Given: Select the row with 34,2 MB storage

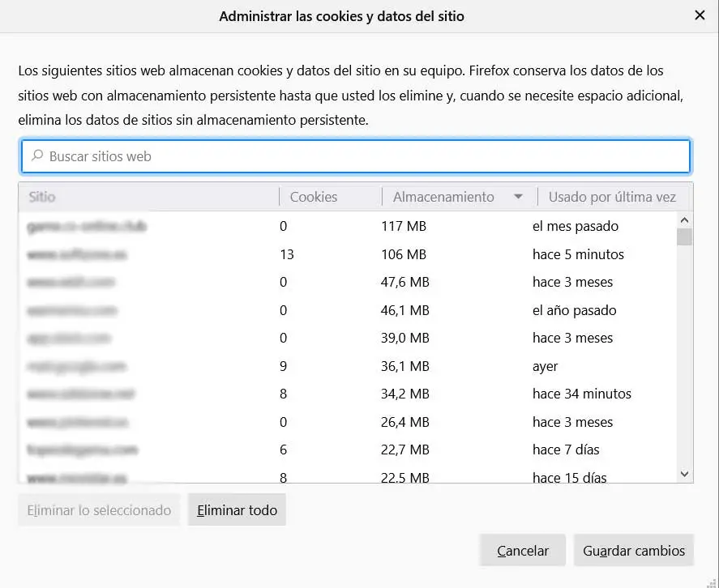Looking at the screenshot, I should (348, 394).
